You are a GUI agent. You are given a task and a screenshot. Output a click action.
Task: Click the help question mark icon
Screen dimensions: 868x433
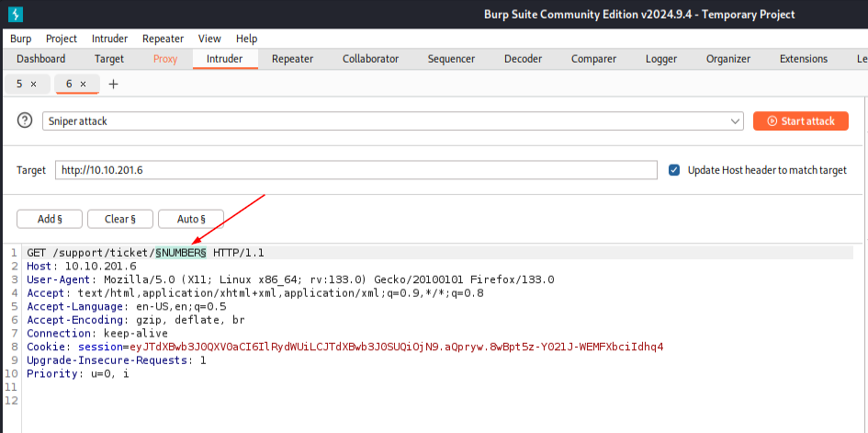pyautogui.click(x=25, y=121)
